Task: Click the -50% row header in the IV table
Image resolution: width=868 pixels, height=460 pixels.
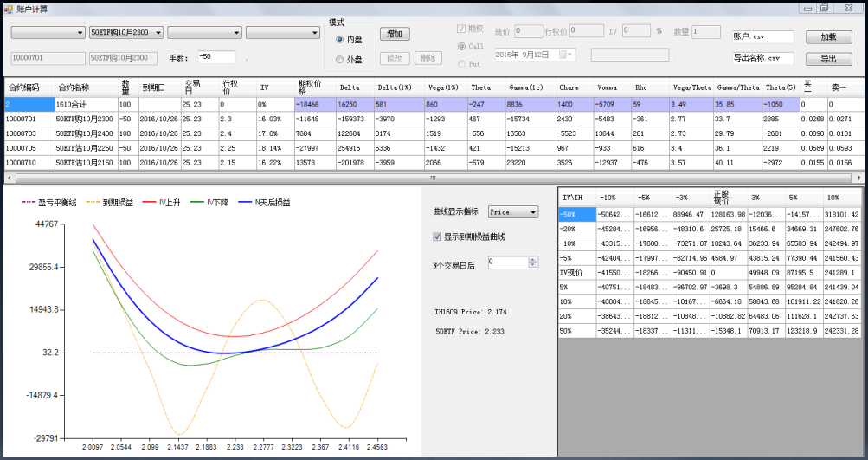Action: pyautogui.click(x=577, y=214)
